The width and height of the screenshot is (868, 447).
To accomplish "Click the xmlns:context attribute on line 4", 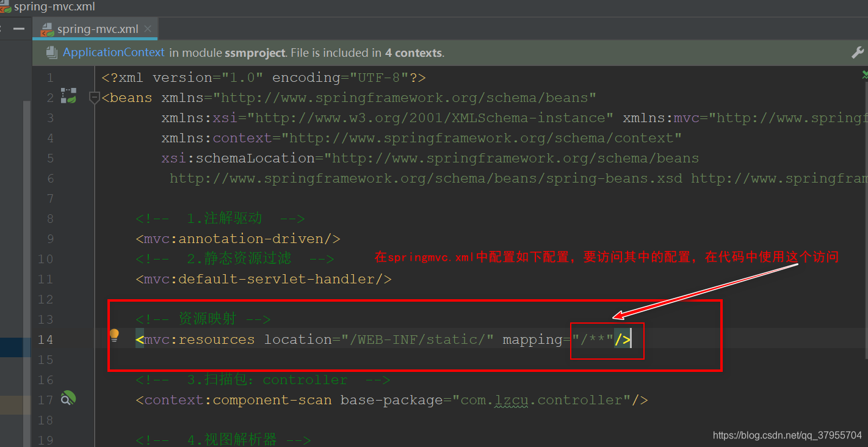I will tap(421, 138).
